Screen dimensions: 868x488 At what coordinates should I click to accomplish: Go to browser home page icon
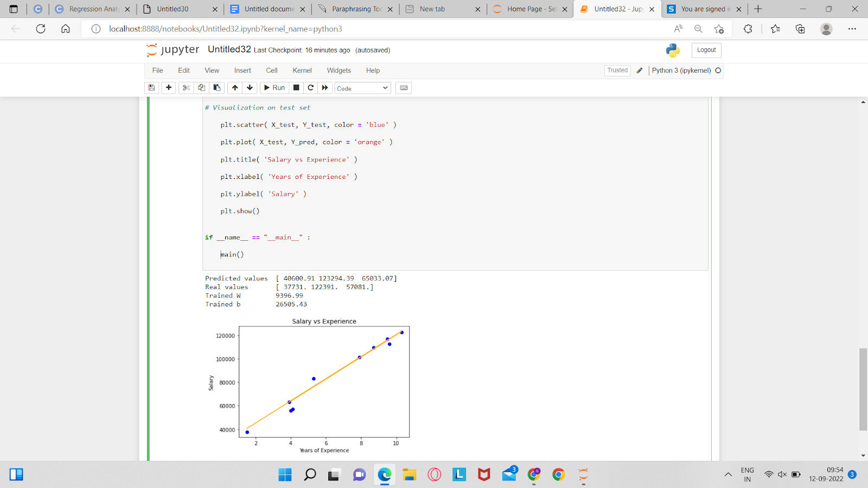66,29
